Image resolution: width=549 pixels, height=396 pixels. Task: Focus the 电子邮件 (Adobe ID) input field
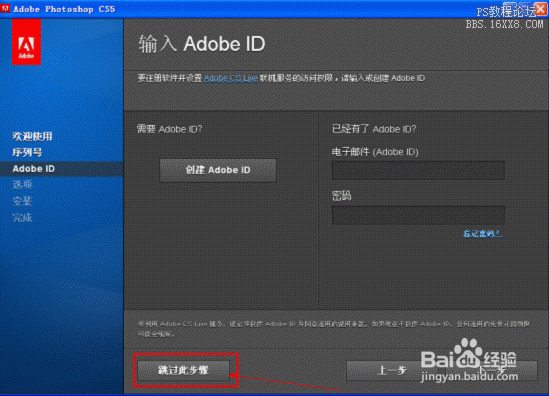click(418, 171)
